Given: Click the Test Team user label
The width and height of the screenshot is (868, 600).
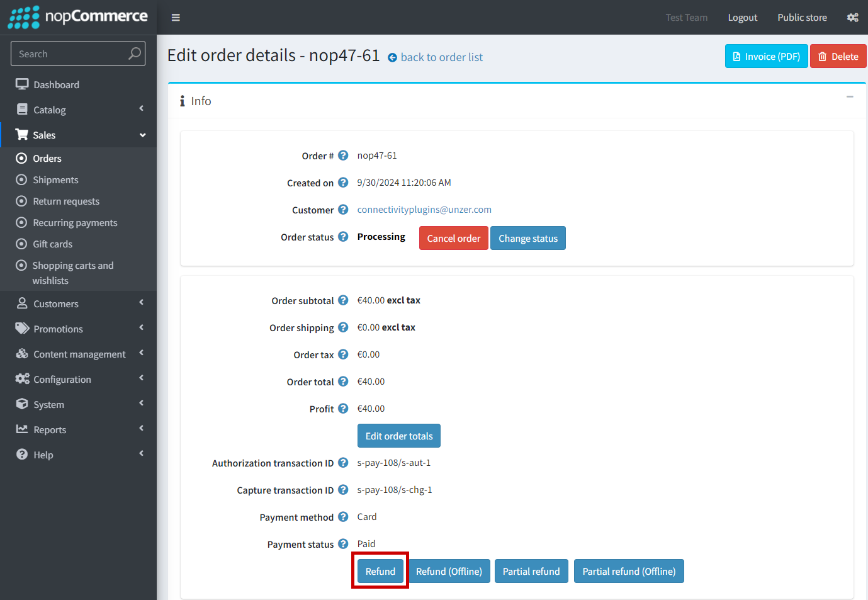Looking at the screenshot, I should [x=686, y=18].
